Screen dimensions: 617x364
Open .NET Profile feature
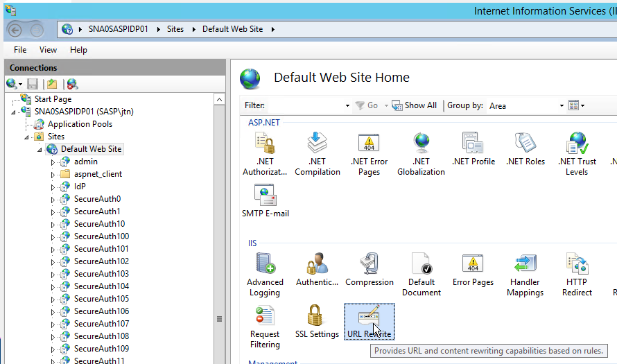(x=473, y=149)
